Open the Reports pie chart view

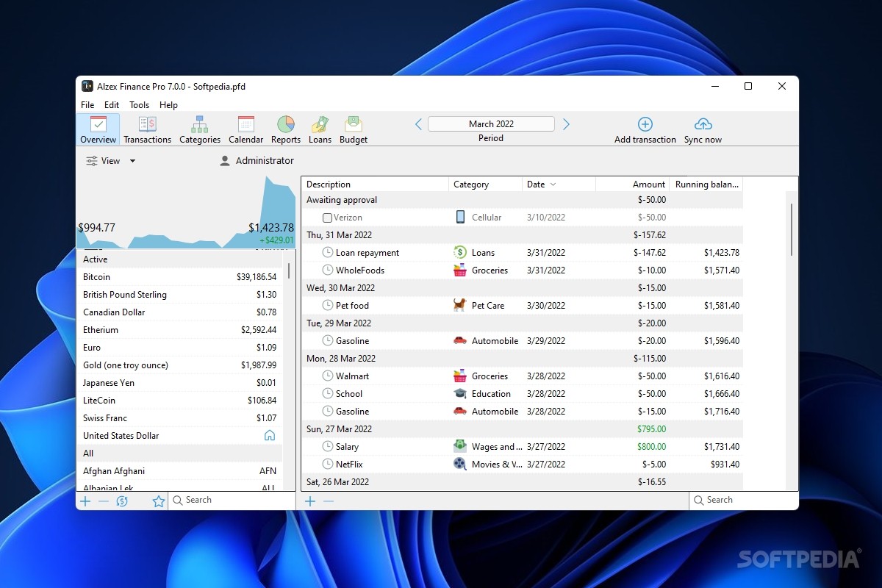click(286, 129)
